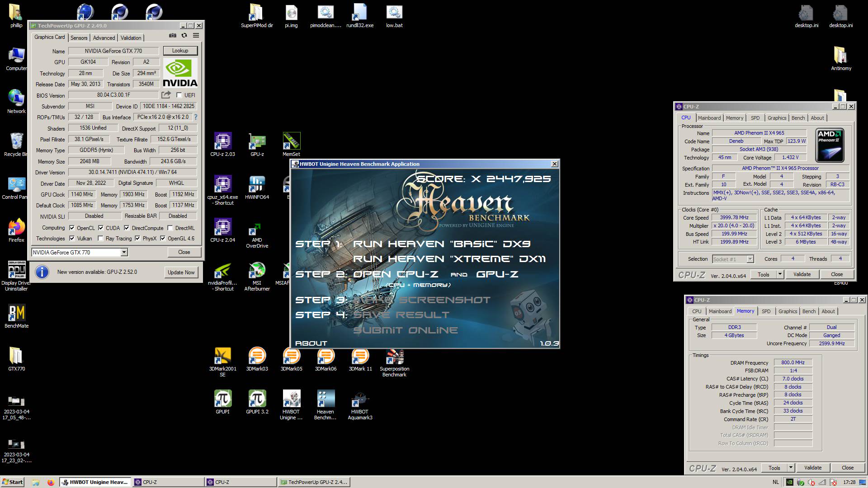
Task: Switch to GPU-Z Advanced tab
Action: pyautogui.click(x=104, y=38)
